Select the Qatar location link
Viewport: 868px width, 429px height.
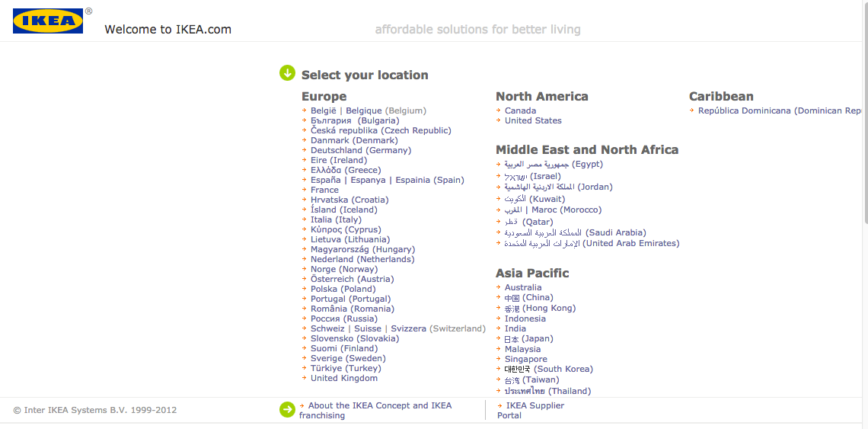(x=528, y=222)
